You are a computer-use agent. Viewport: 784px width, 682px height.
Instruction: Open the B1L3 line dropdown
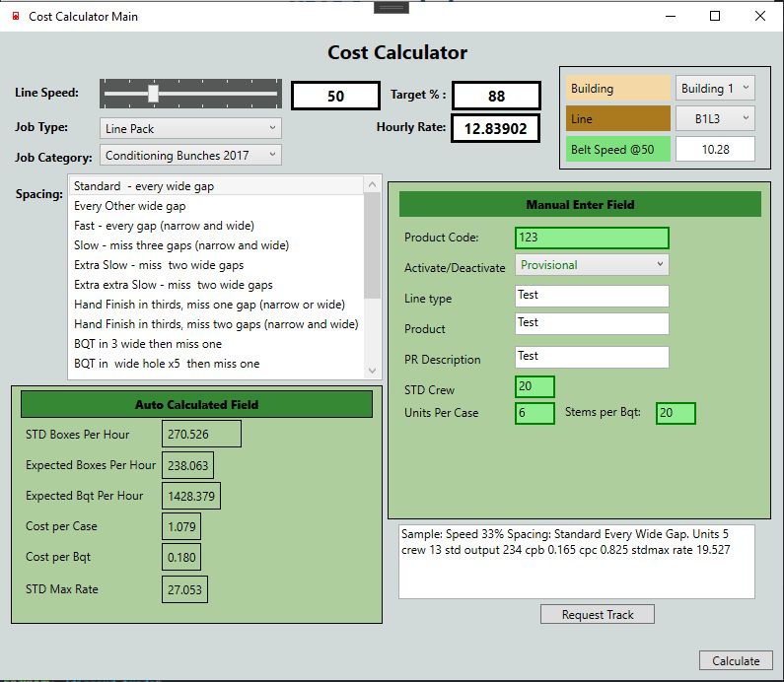point(715,119)
